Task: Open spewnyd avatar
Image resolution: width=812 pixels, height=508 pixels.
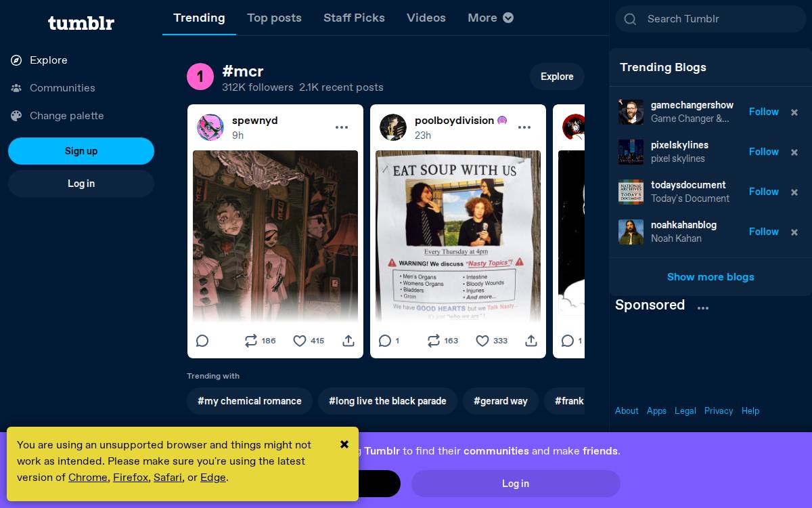Action: [210, 127]
